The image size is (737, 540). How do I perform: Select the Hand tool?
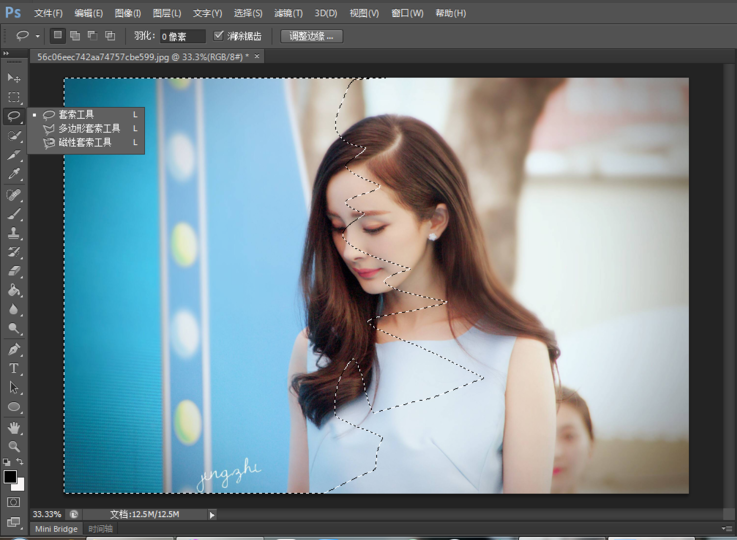pos(14,427)
